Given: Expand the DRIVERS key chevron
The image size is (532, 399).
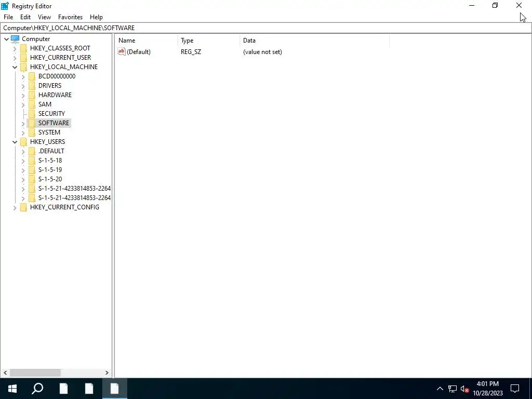Looking at the screenshot, I should 23,86.
